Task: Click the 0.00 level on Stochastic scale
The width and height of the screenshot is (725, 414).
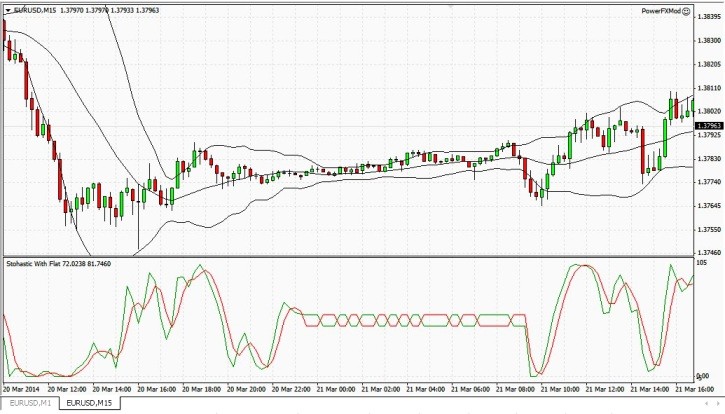Action: click(702, 375)
